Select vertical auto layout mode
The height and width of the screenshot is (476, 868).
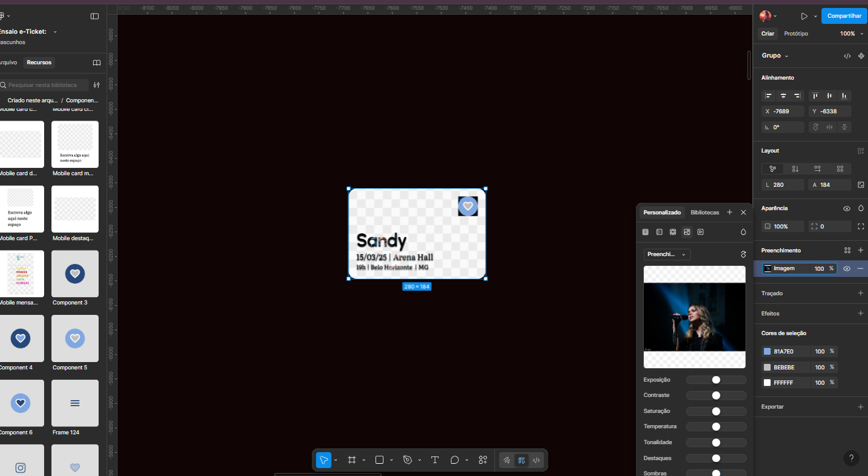click(x=795, y=168)
